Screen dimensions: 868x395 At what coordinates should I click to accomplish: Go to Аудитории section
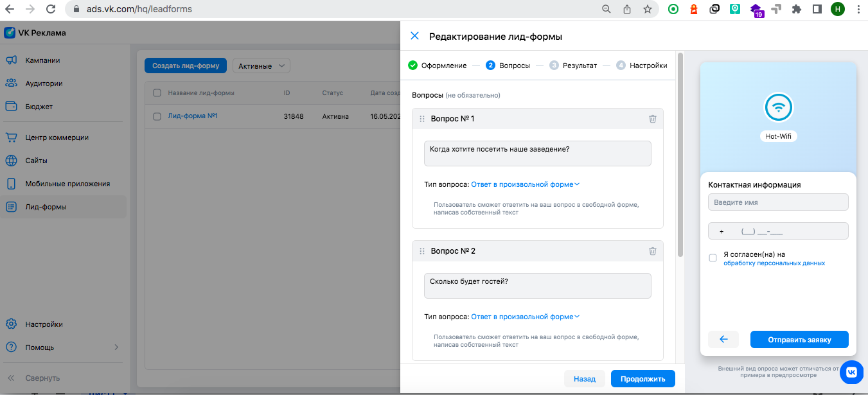(x=44, y=83)
